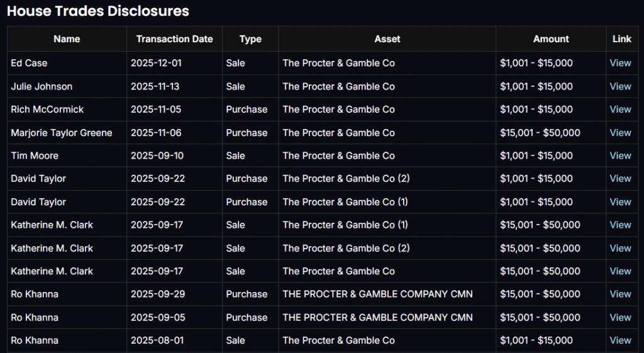Select the Marjorie Taylor Greene name cell
This screenshot has width=644, height=353.
click(x=61, y=133)
